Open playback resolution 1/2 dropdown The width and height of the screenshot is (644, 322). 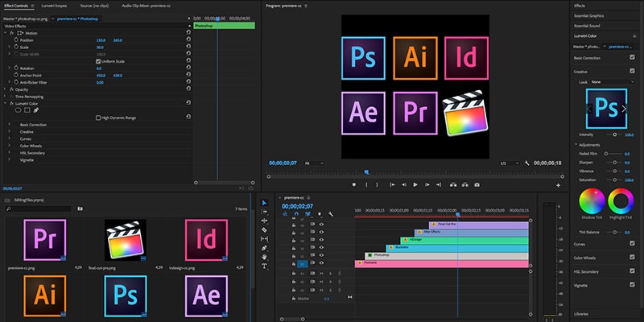510,163
